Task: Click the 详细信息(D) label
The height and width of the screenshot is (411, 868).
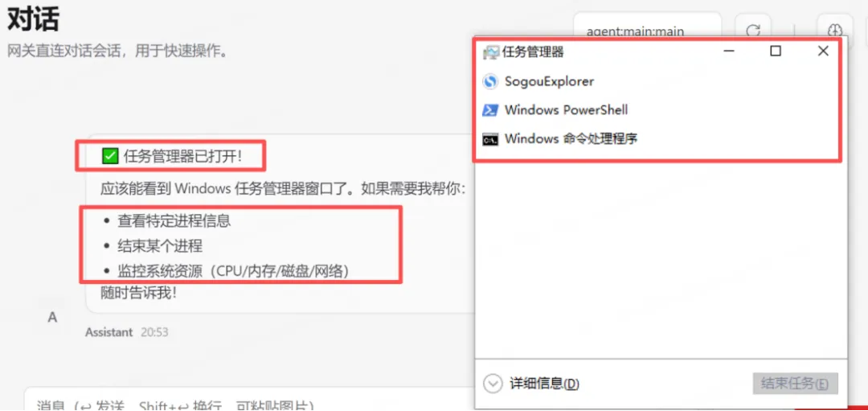Action: (544, 384)
